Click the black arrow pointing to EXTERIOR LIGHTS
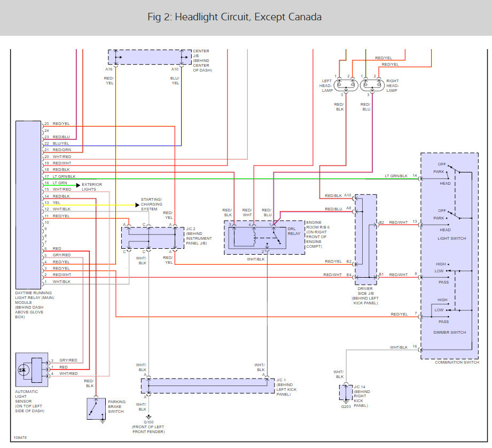492x448 pixels. [x=78, y=185]
